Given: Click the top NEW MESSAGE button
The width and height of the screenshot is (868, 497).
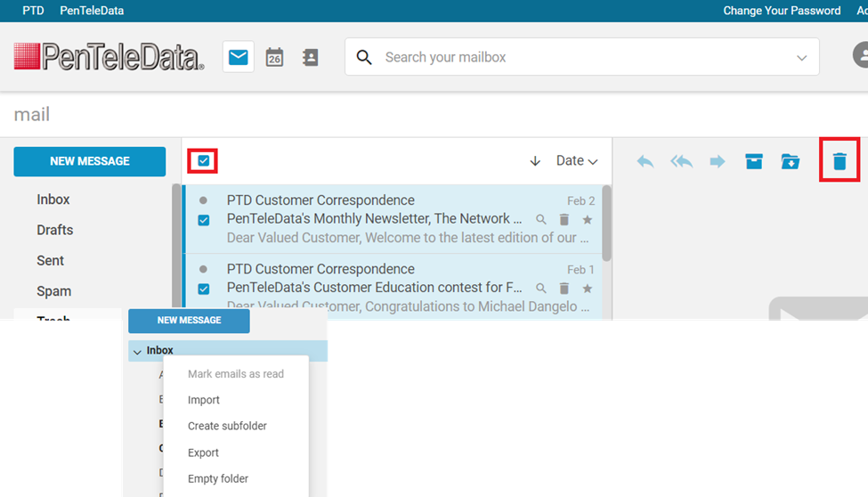Looking at the screenshot, I should coord(90,161).
